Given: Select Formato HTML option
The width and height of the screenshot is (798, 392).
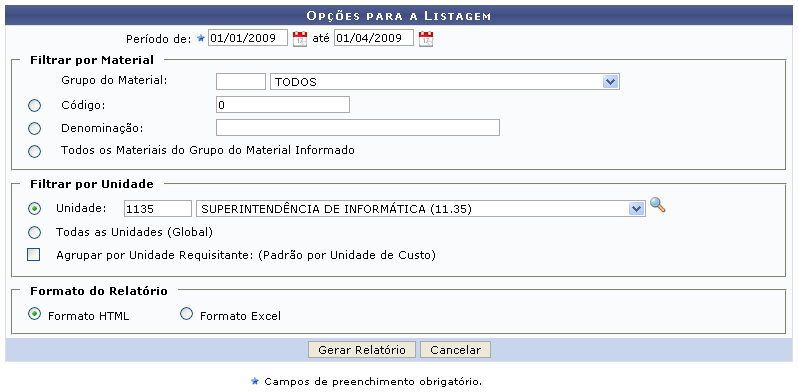Looking at the screenshot, I should 34,314.
